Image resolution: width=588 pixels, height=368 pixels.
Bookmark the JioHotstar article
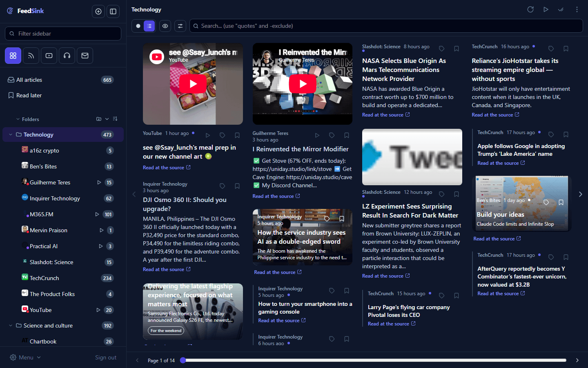coord(566,49)
